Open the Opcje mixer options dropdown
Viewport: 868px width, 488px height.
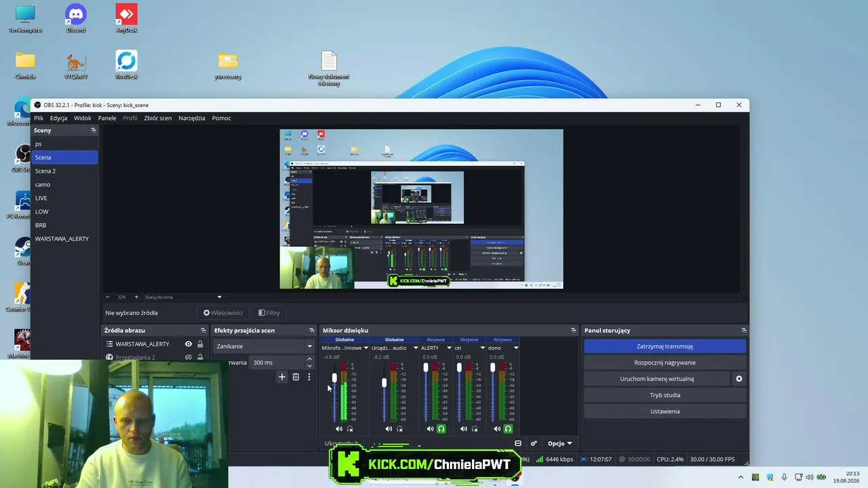[x=560, y=443]
